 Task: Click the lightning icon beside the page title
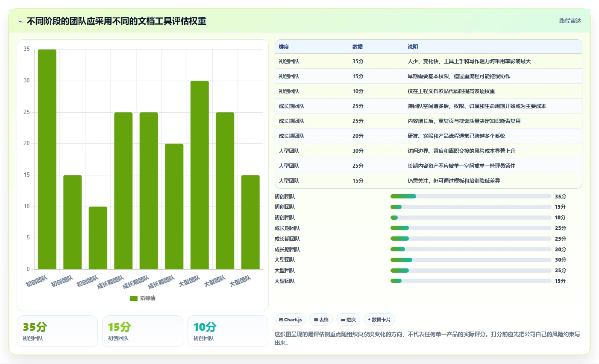[x=20, y=21]
